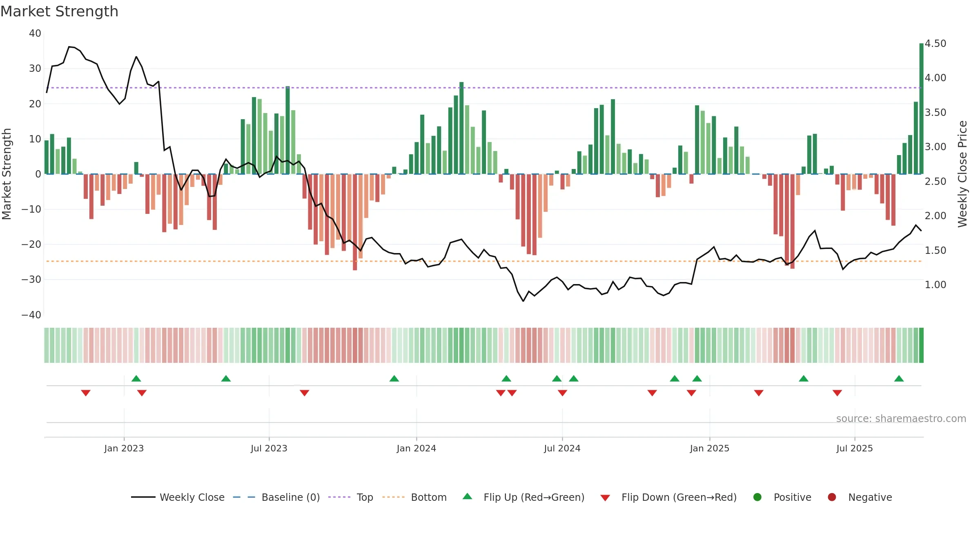Click the flip-down marker after Jul 2023
Screen dimensions: 980x551
tap(305, 393)
